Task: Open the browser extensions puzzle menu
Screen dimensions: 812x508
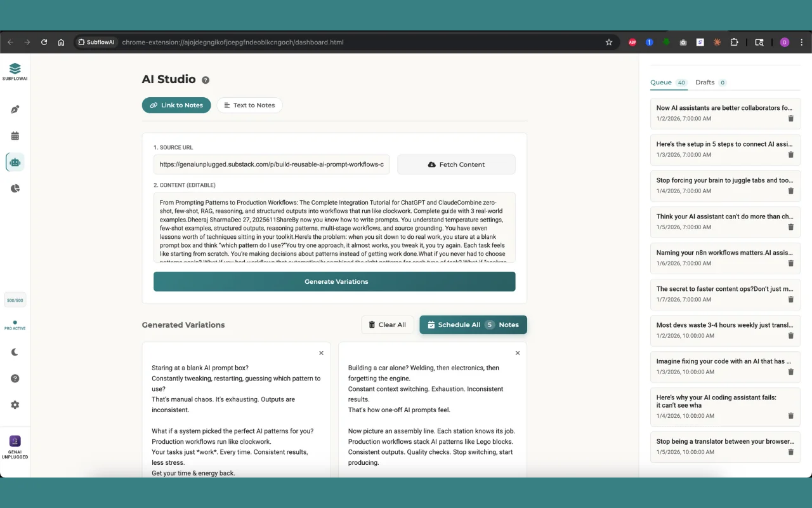Action: coord(734,42)
